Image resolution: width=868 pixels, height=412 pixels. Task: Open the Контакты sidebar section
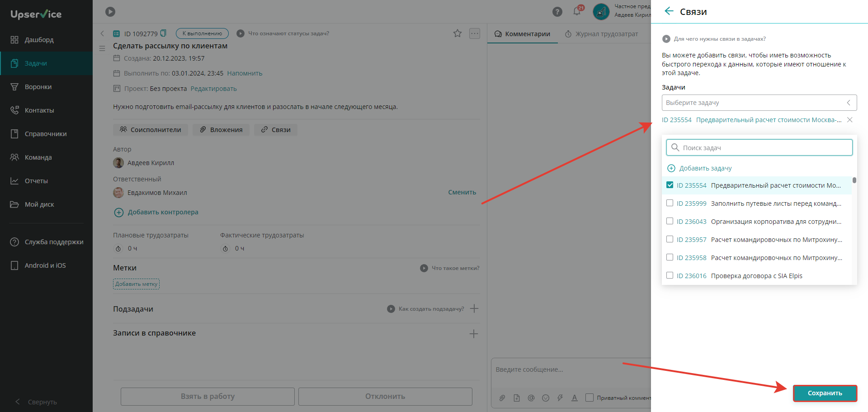click(46, 110)
